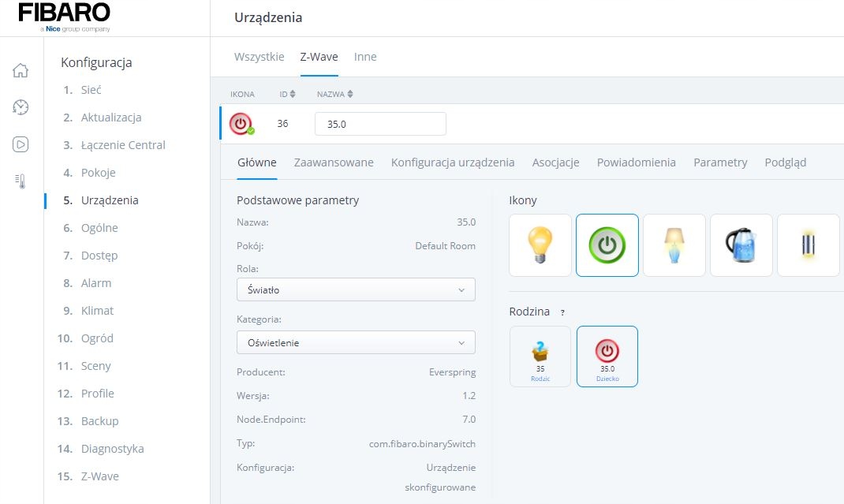Select child device 35.0 Dziecko

[607, 356]
